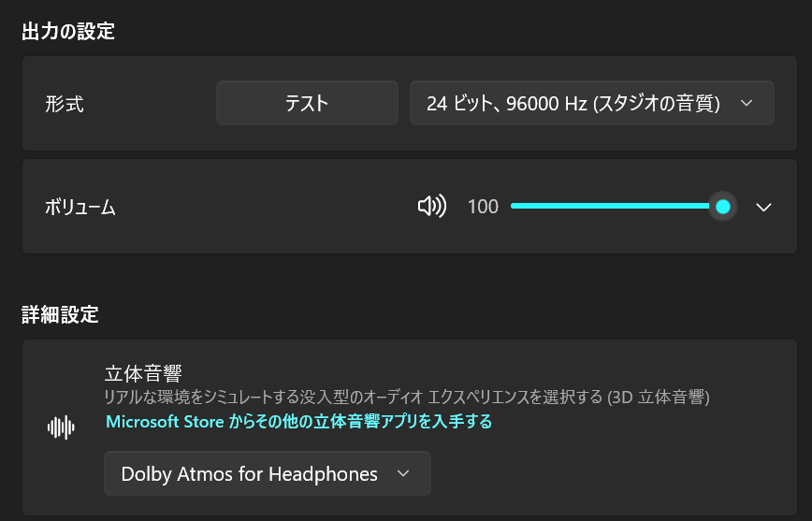Click the middle of the volume slider track
The height and width of the screenshot is (521, 812).
point(616,207)
